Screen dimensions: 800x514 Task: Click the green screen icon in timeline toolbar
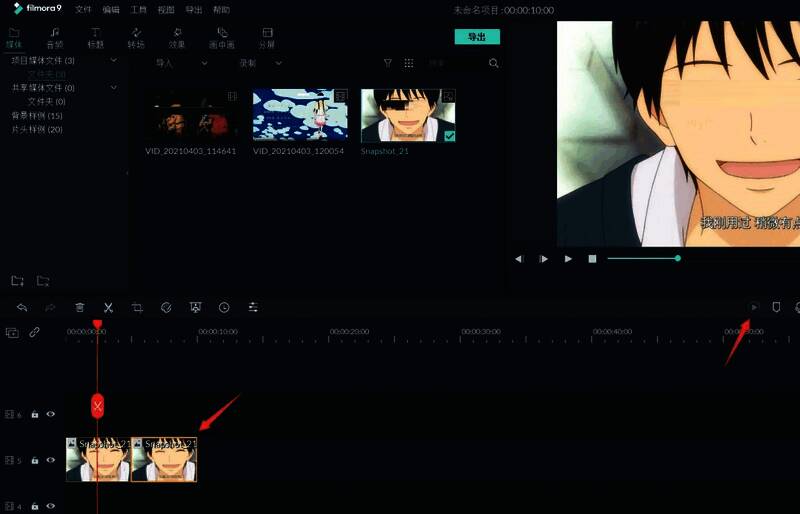point(195,307)
